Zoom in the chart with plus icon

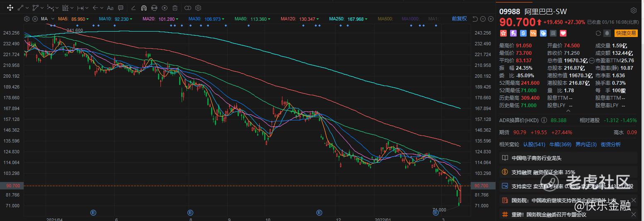click(x=491, y=19)
